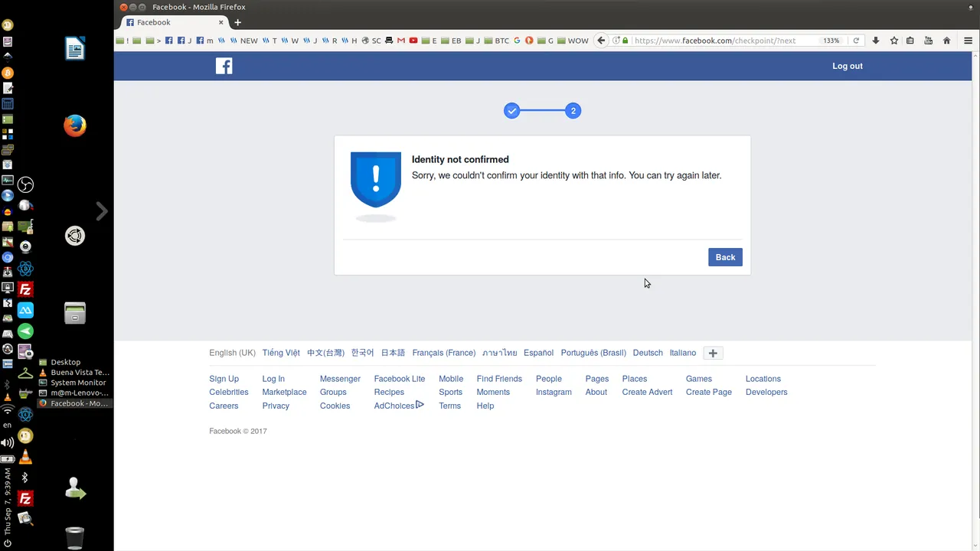980x551 pixels.
Task: Click the blue Back button
Action: pos(725,257)
